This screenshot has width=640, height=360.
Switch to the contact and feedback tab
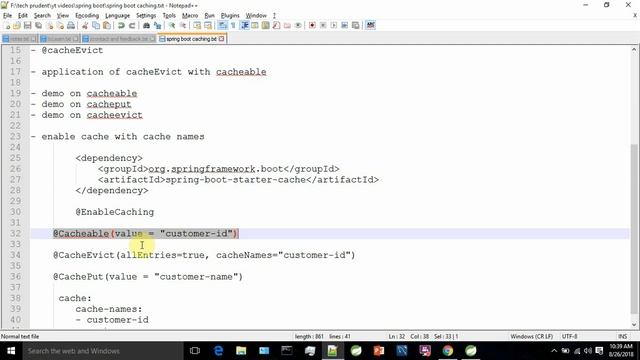[118, 39]
